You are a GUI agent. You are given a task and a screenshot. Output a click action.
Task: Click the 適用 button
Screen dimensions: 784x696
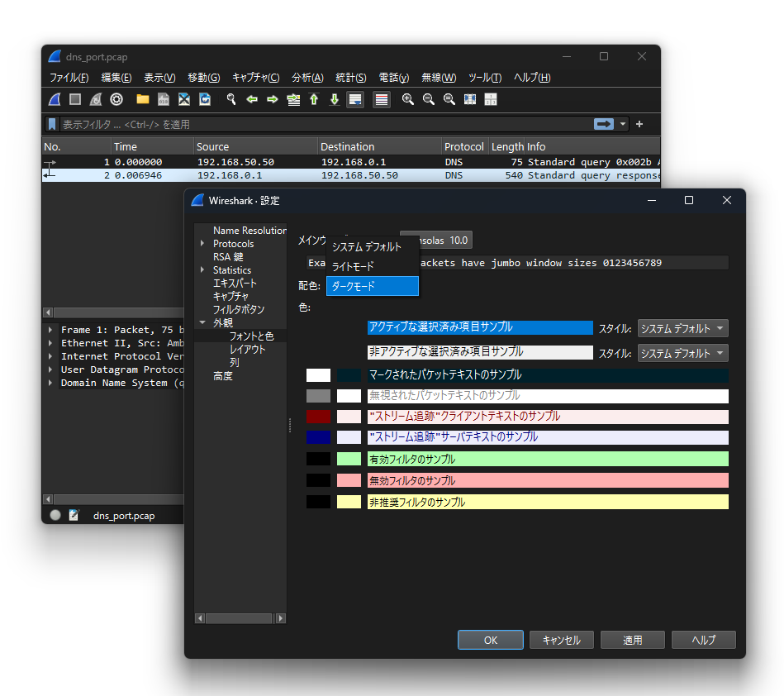(x=633, y=640)
